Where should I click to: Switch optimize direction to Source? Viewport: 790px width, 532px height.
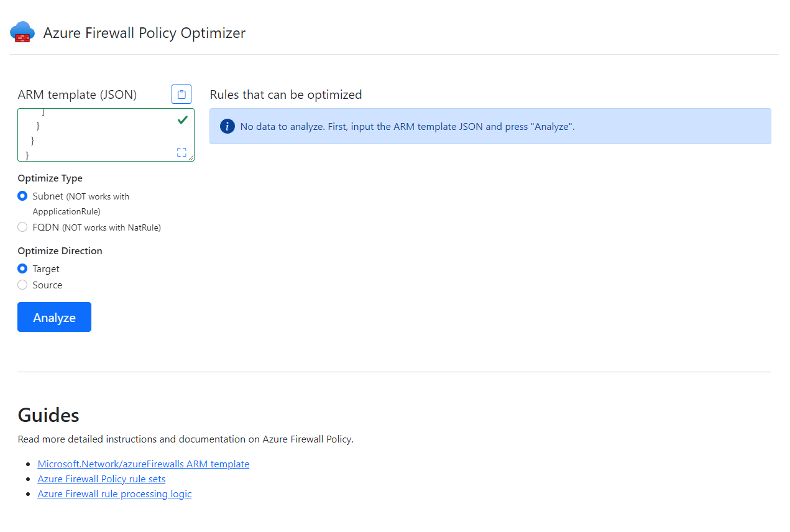click(22, 285)
